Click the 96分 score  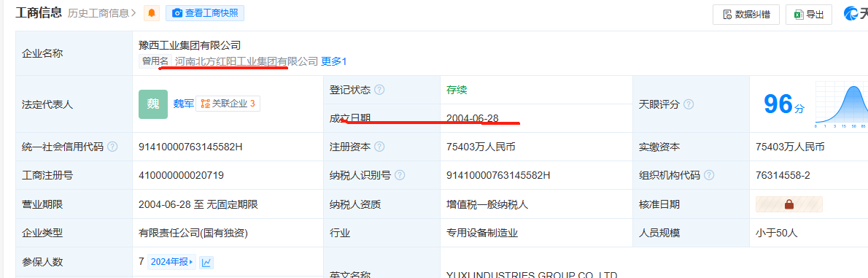pos(784,104)
